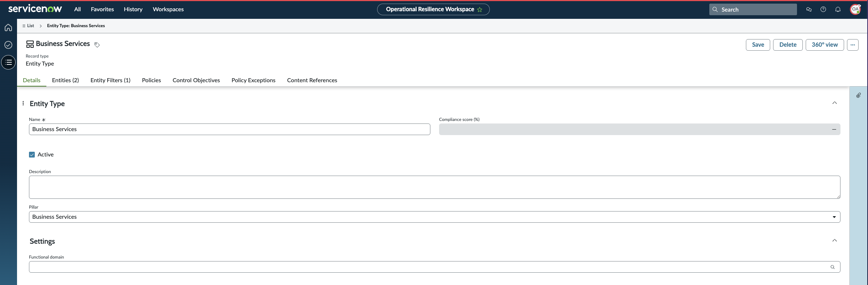The width and height of the screenshot is (868, 285).
Task: Click the Business Services record type icon
Action: [30, 44]
